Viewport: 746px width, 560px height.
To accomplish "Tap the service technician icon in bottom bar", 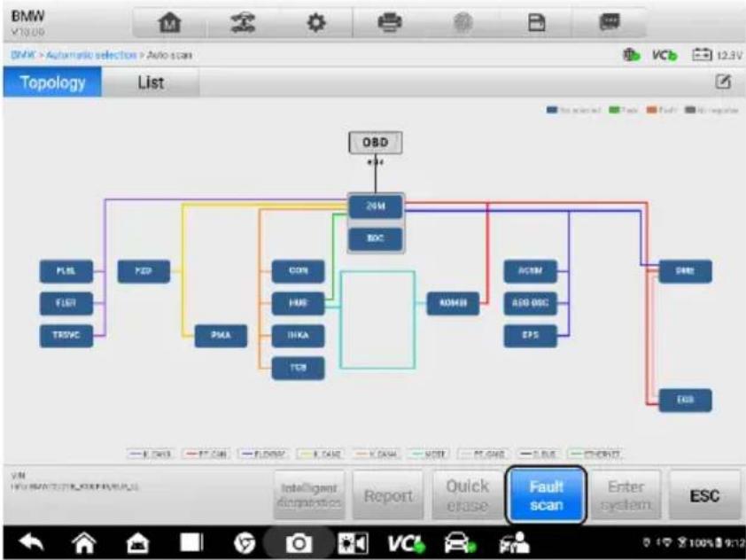I will tap(514, 543).
